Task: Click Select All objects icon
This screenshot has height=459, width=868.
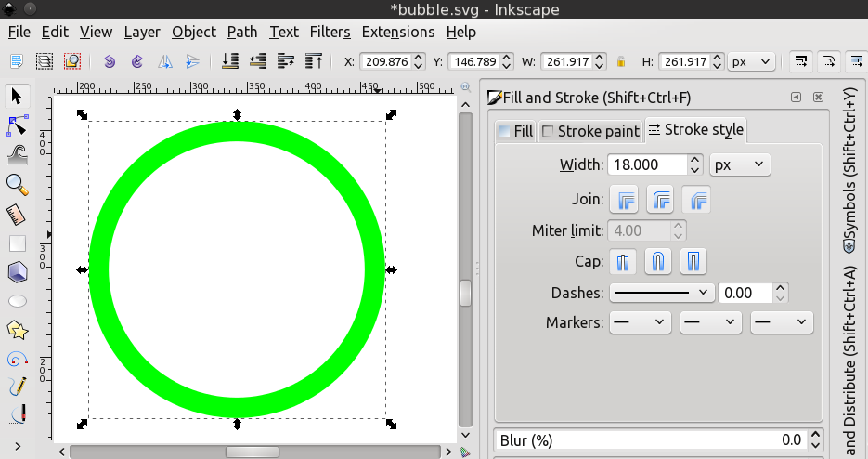Action: click(17, 61)
